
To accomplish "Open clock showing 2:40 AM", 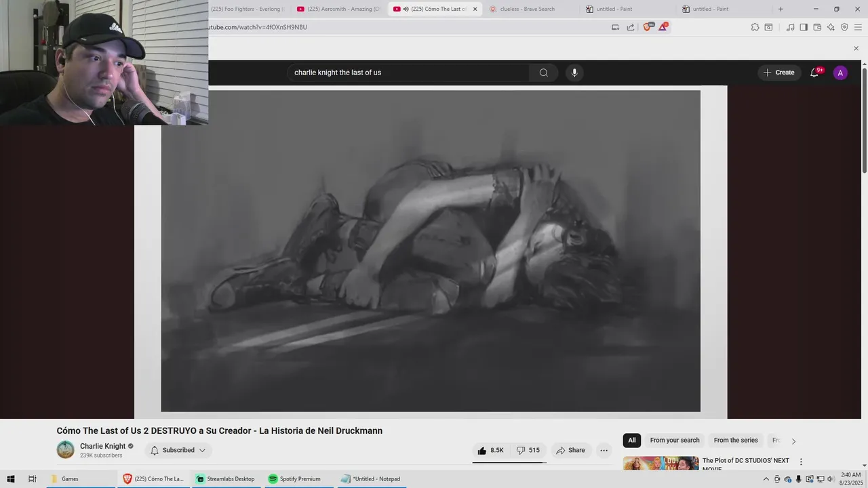I will click(850, 479).
